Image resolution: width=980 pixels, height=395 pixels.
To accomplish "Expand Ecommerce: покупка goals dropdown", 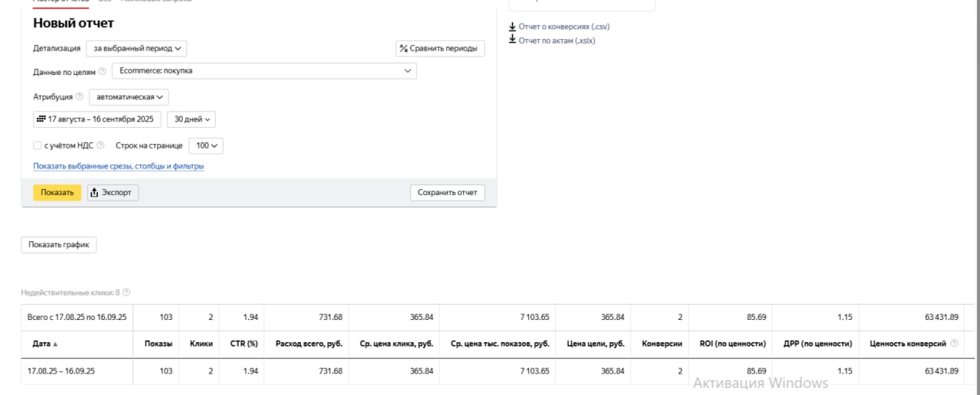I will pyautogui.click(x=264, y=71).
